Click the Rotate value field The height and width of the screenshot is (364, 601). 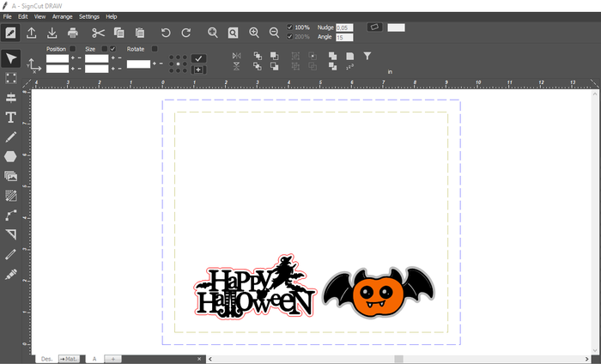click(138, 64)
